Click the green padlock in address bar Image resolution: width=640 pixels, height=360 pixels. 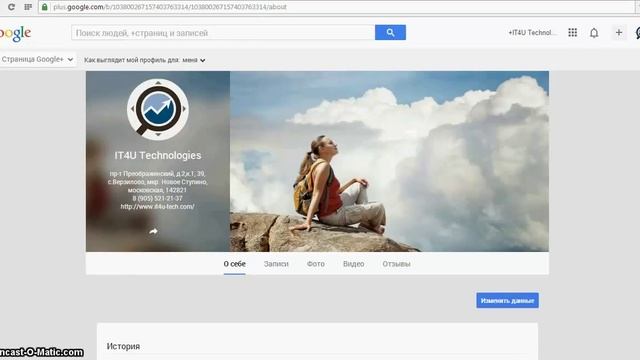44,7
